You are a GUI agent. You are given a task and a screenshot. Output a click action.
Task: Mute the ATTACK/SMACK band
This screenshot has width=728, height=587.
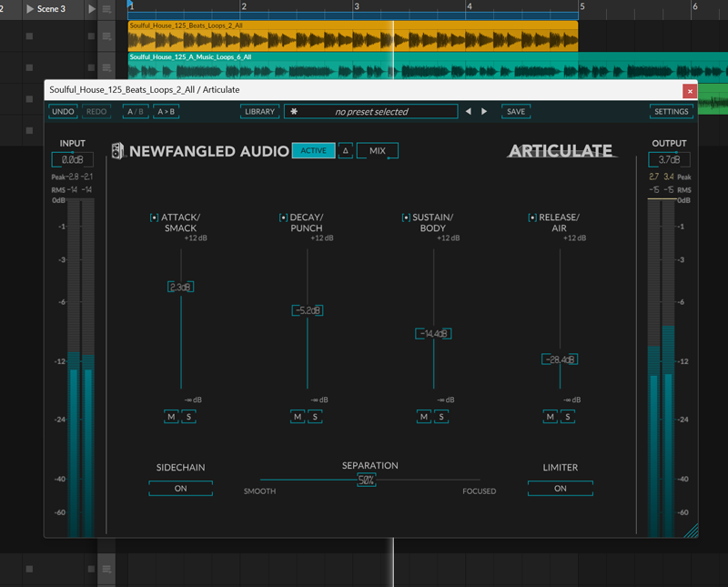pyautogui.click(x=171, y=417)
